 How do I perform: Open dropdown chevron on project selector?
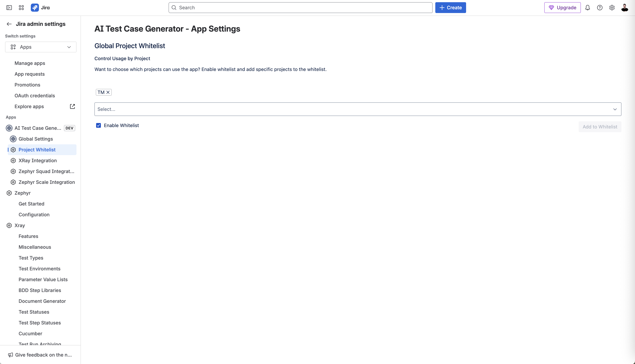[x=615, y=109]
